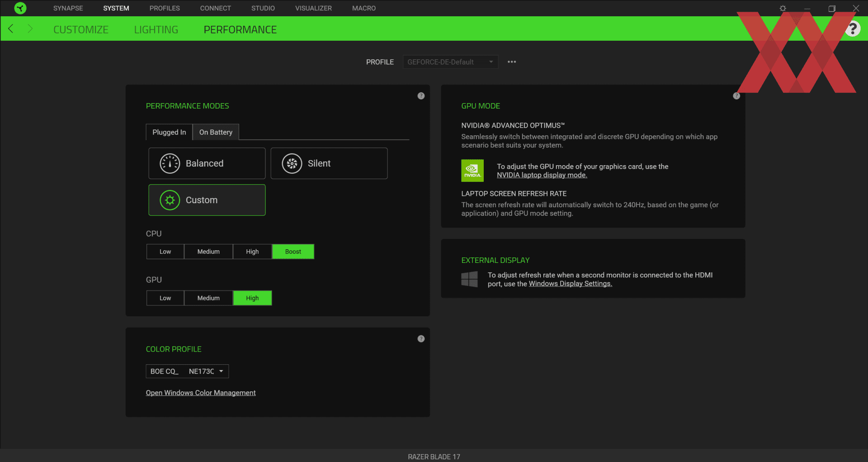Switch to the Plugged In tab

point(169,132)
